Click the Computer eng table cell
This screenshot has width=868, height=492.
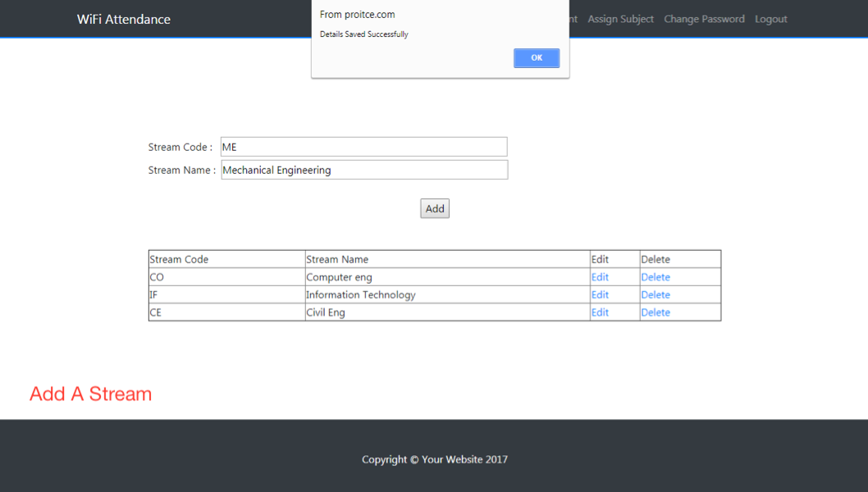[339, 277]
